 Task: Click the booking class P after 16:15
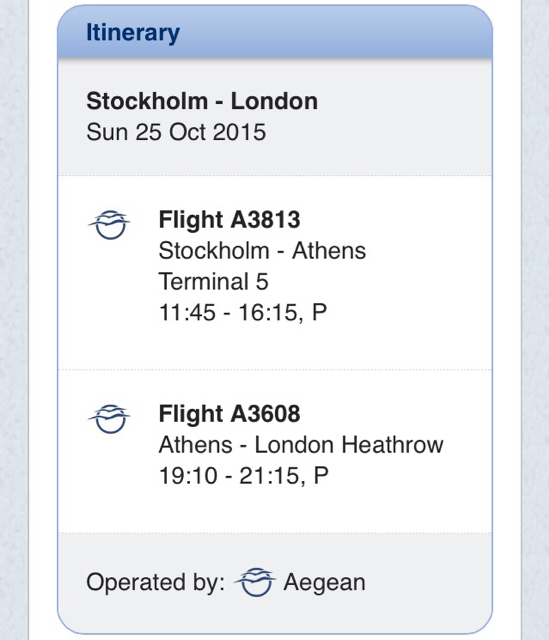coord(320,312)
